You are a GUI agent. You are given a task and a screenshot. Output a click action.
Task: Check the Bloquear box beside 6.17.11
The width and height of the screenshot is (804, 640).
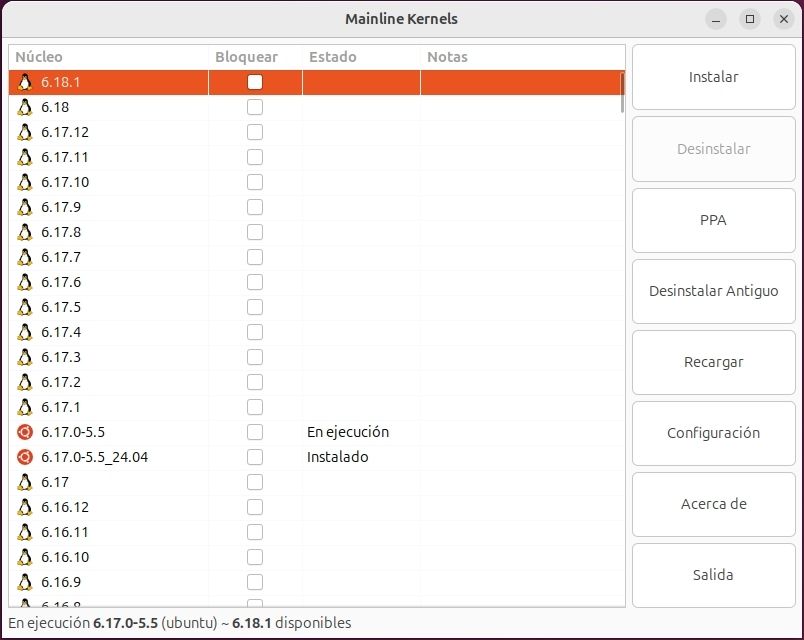click(x=255, y=157)
